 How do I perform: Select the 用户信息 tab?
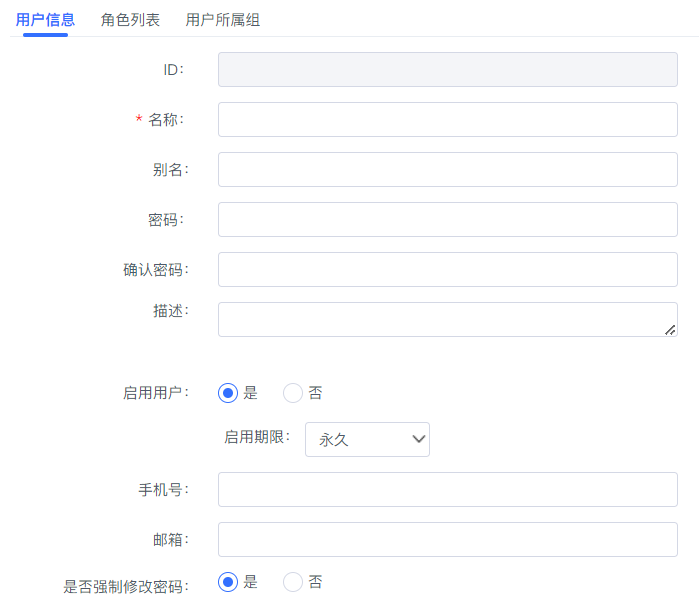coord(45,20)
